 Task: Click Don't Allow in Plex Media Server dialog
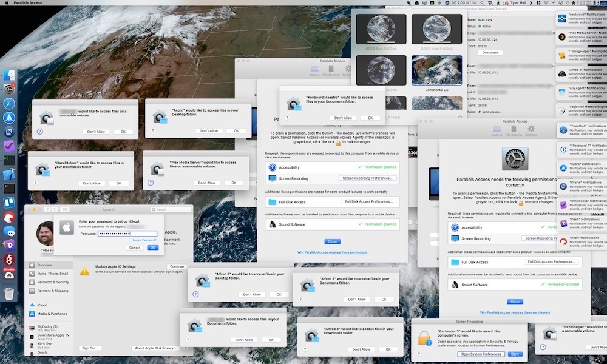pos(207,183)
